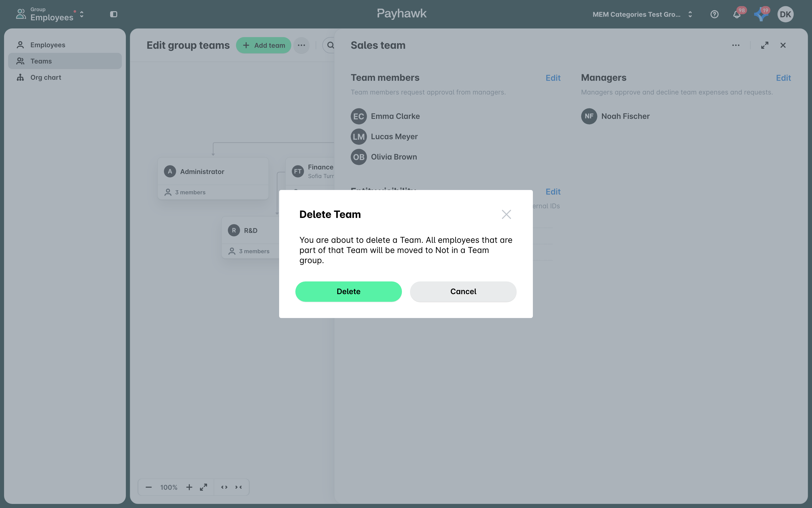Click the 100% zoom level value
This screenshot has height=508, width=812.
(x=169, y=487)
